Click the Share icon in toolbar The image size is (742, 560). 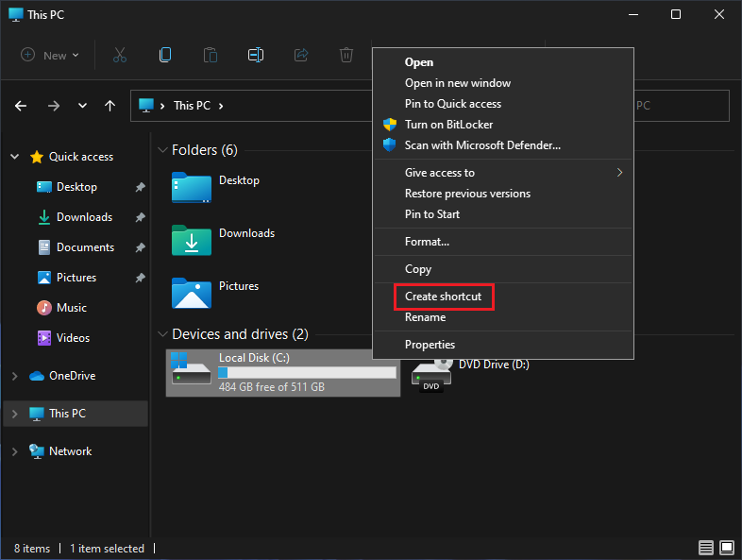pyautogui.click(x=301, y=55)
